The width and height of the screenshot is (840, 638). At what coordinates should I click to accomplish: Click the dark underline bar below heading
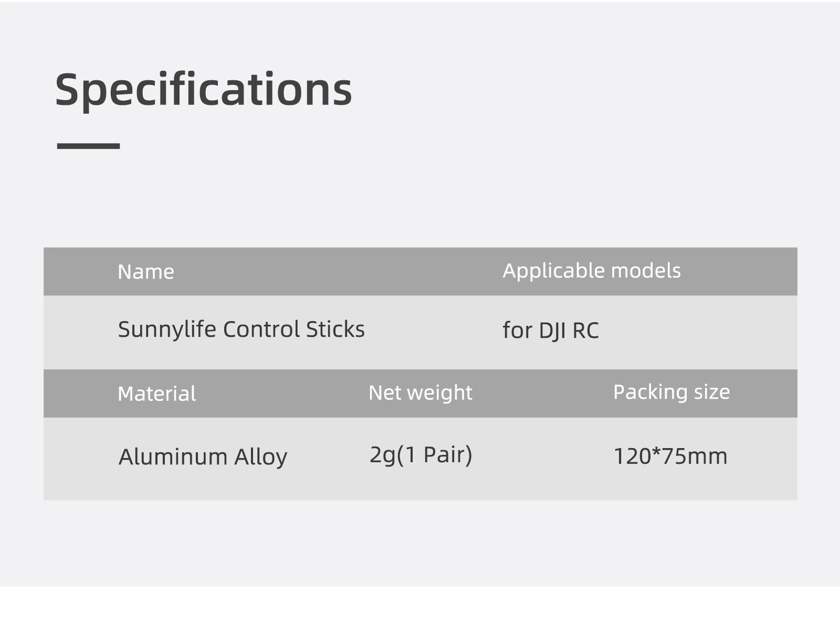pyautogui.click(x=88, y=146)
